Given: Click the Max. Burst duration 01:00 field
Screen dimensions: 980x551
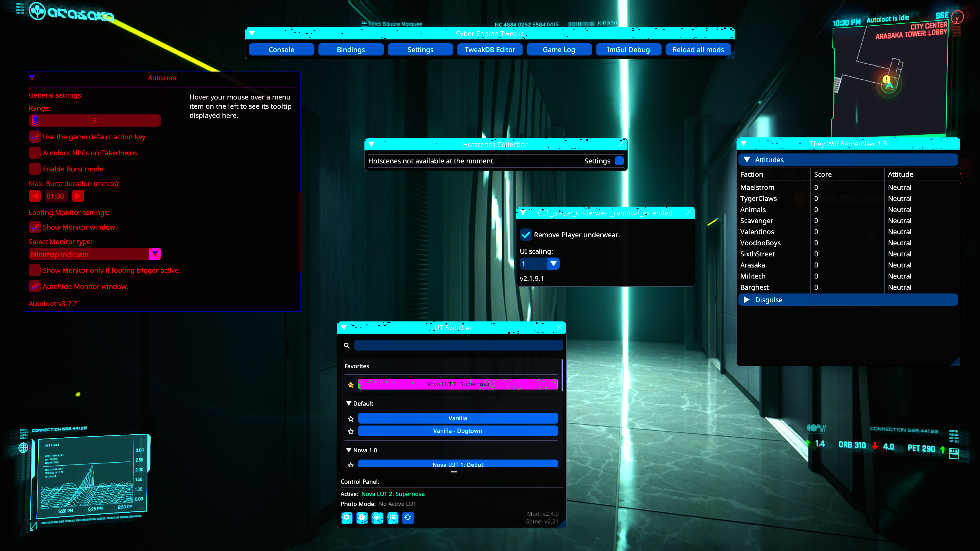Looking at the screenshot, I should click(56, 196).
